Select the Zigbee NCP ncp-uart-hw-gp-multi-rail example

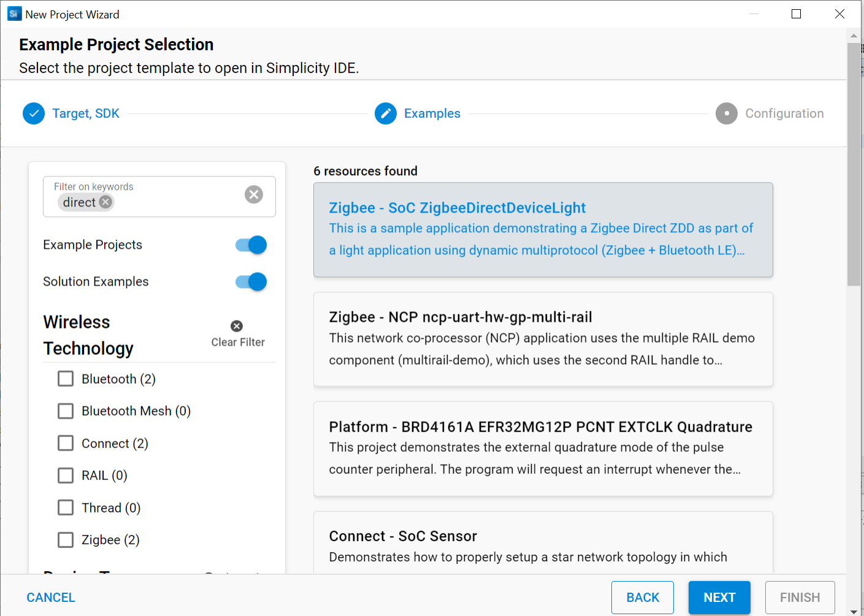coord(543,339)
